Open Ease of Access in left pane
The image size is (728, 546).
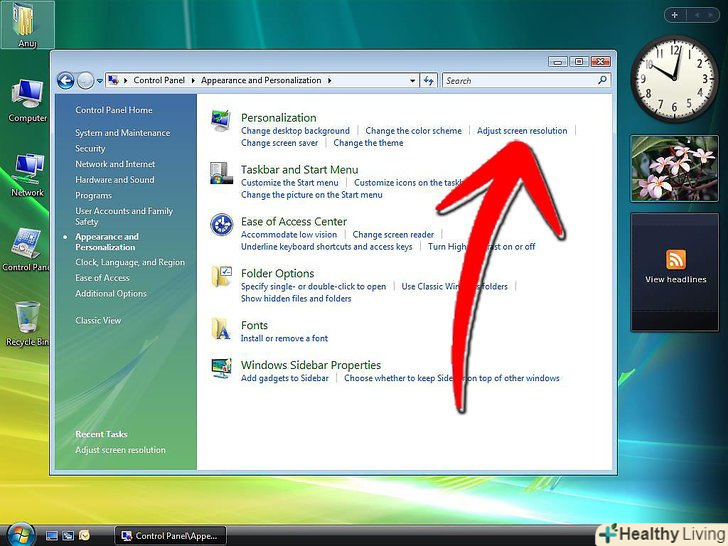point(102,278)
